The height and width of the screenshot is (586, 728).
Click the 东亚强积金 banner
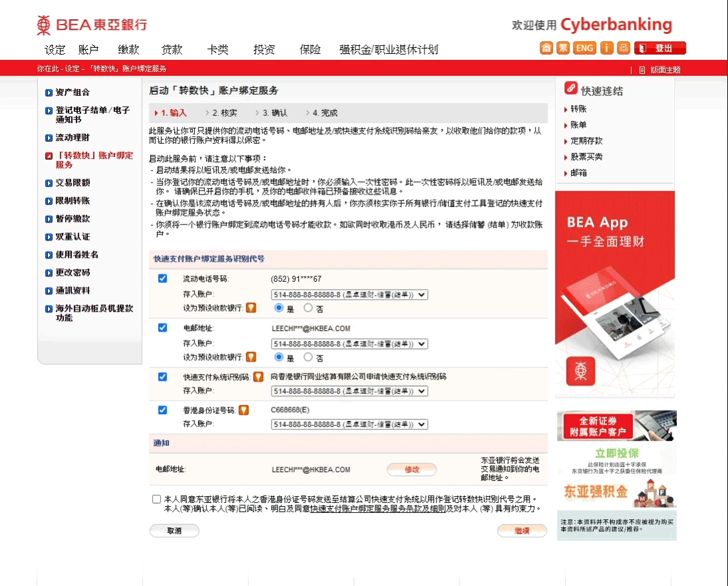tap(617, 493)
